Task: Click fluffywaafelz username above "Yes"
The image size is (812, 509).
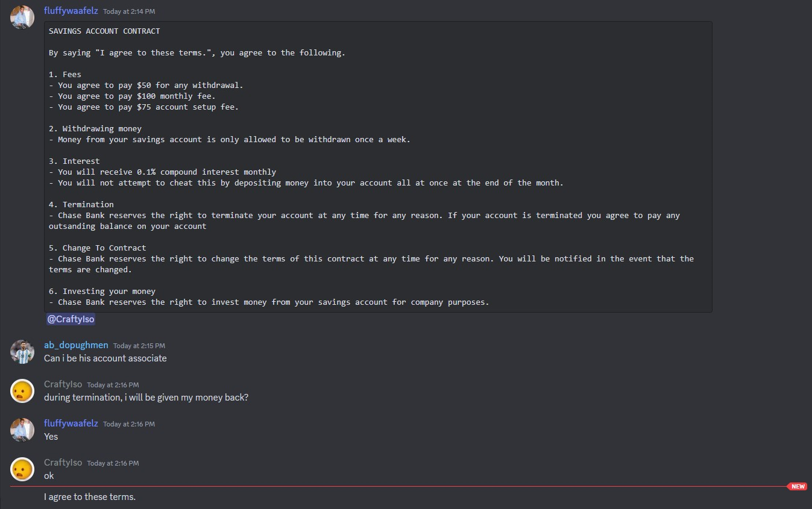Action: (x=71, y=423)
